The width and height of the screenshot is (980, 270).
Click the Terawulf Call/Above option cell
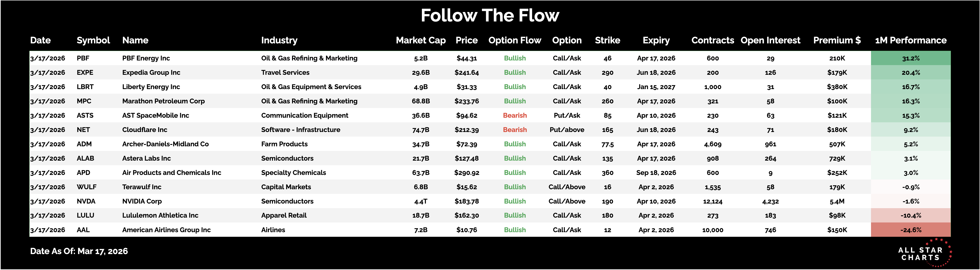point(566,187)
